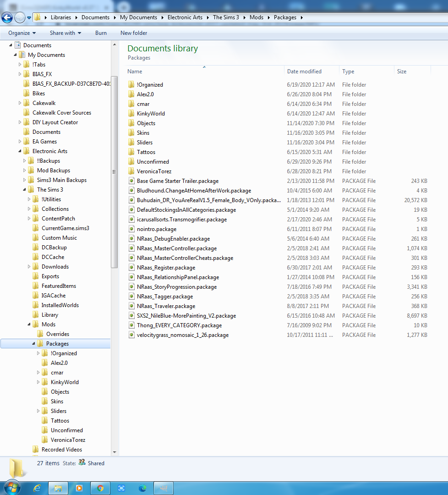Go to Libraries in address bar

tap(61, 17)
